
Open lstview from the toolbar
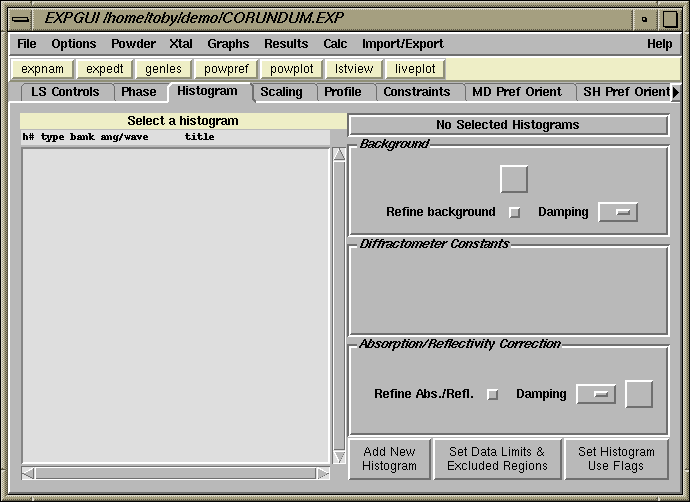(354, 69)
